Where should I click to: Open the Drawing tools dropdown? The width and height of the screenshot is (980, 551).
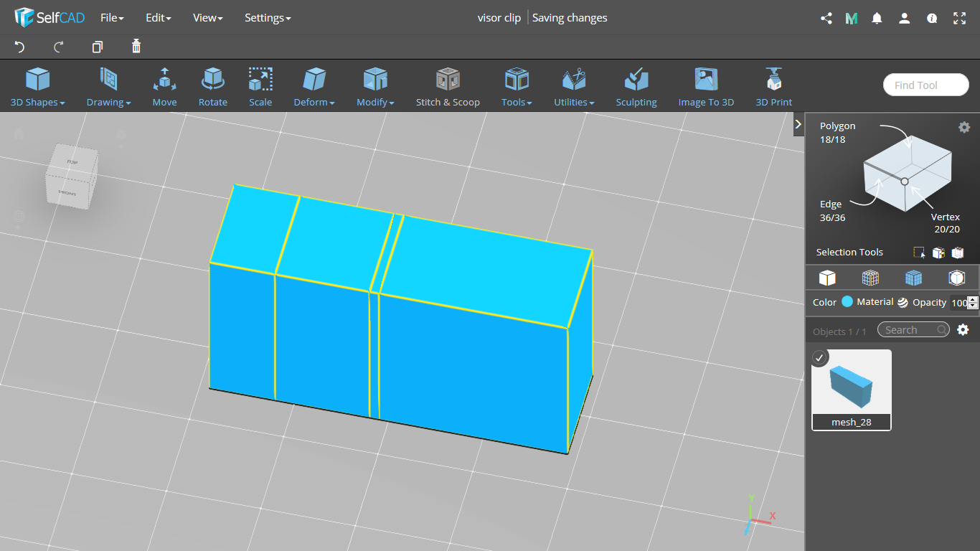[x=109, y=87]
